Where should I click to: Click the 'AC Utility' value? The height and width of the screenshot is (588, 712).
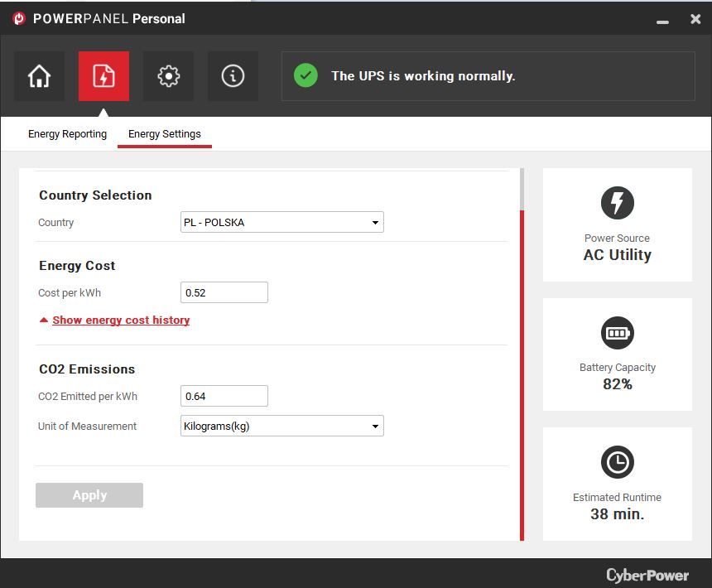coord(617,255)
